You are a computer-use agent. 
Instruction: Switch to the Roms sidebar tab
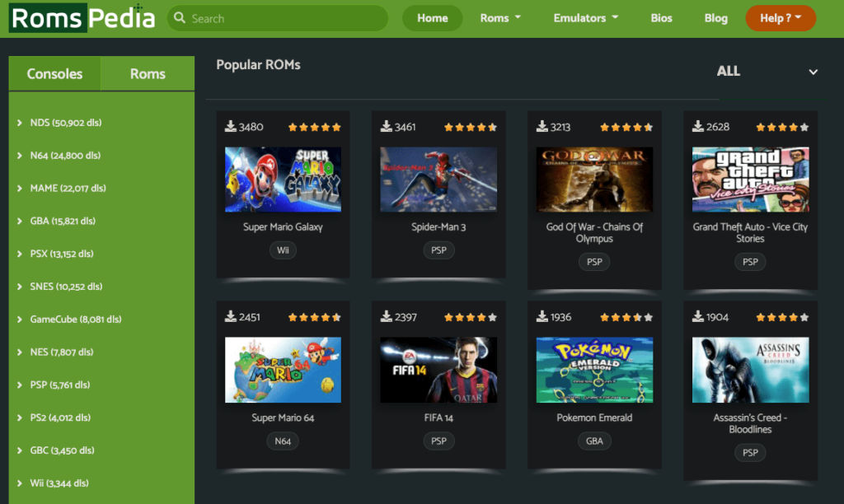click(x=148, y=74)
